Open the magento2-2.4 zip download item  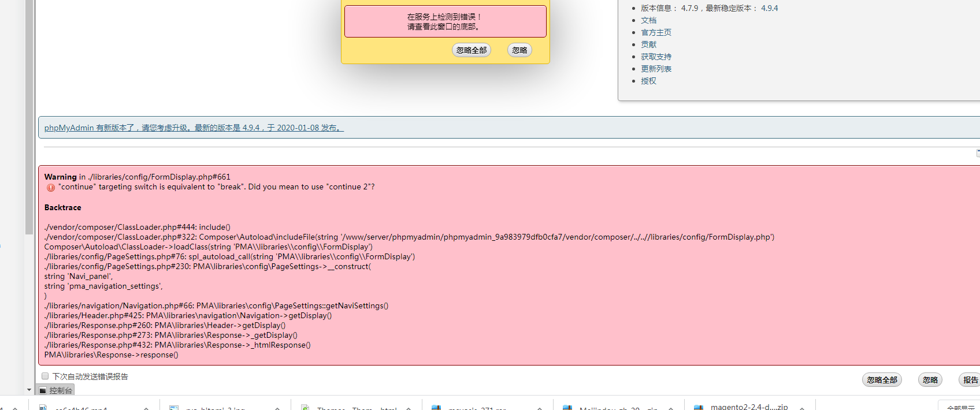[x=749, y=406]
